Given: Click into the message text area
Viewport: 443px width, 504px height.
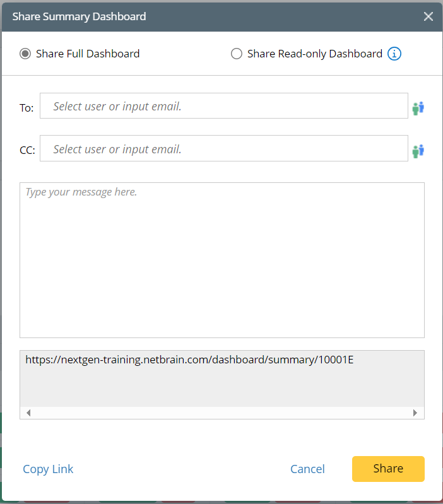Looking at the screenshot, I should pos(222,260).
